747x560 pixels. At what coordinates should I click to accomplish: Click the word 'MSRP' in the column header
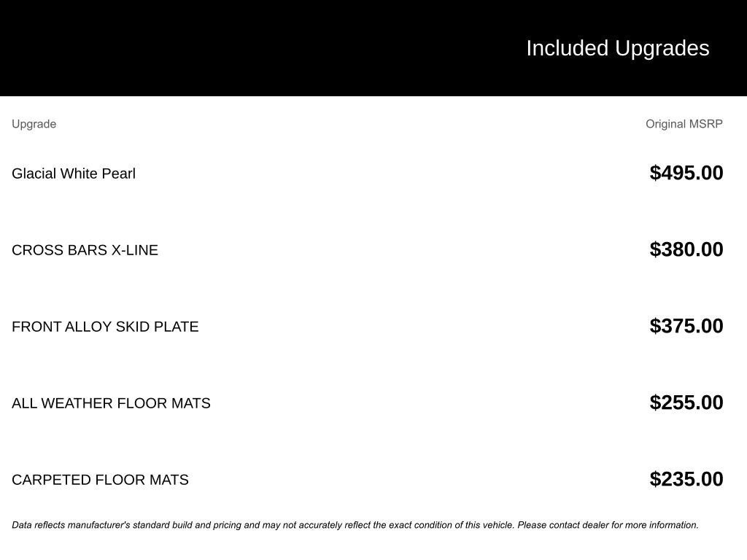coord(705,124)
